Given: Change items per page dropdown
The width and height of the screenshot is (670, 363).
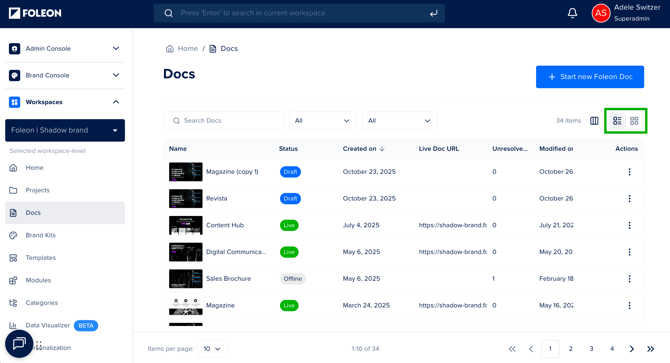Looking at the screenshot, I should click(x=212, y=349).
